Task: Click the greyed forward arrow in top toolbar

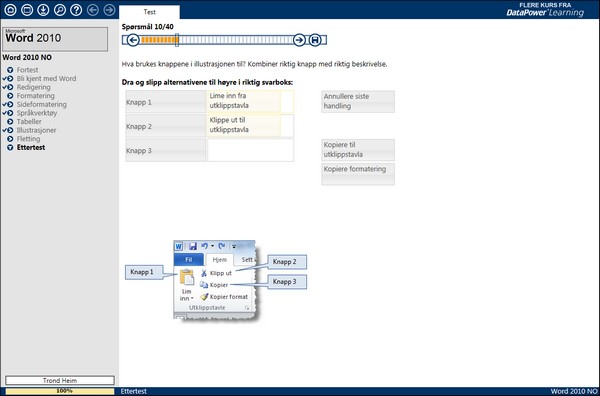Action: pos(109,10)
